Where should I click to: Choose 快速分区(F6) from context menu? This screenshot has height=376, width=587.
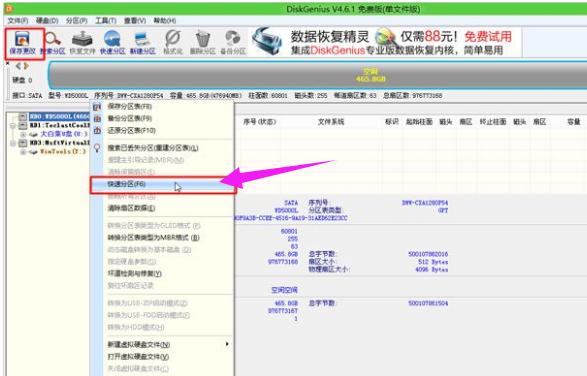pos(163,184)
